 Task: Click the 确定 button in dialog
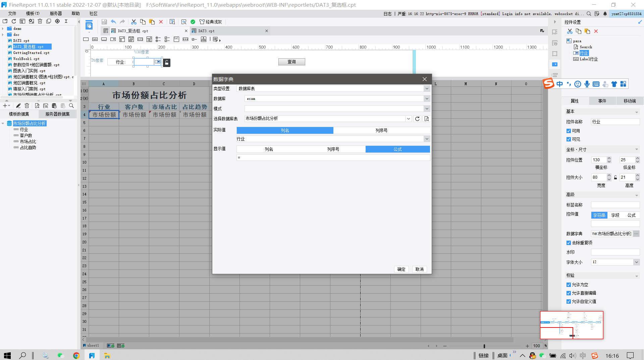click(401, 269)
